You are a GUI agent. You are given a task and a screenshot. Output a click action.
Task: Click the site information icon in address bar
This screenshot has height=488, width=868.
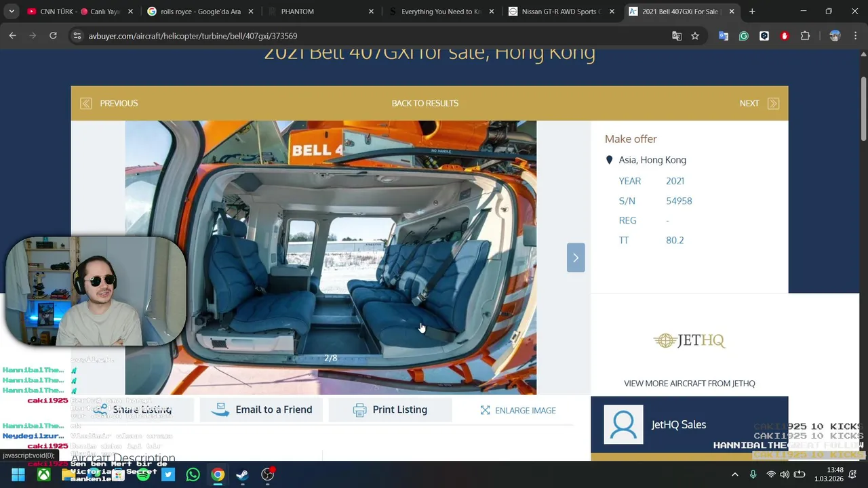pos(77,36)
